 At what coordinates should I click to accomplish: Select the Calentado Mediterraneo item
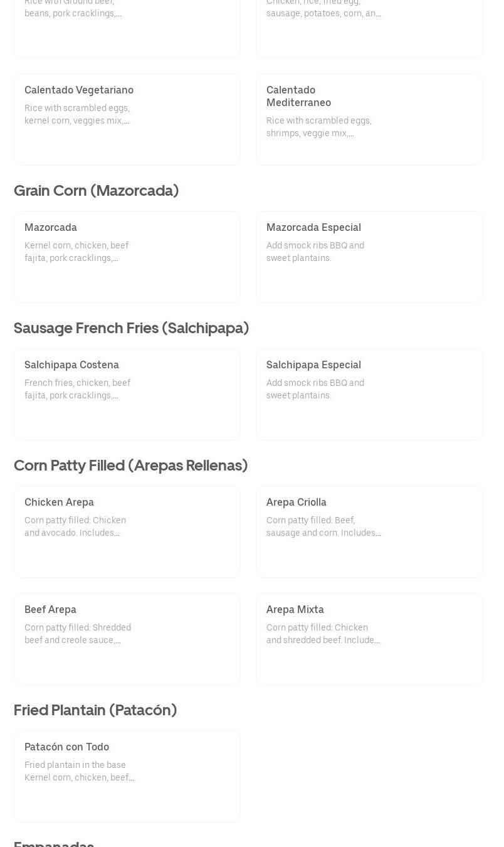click(x=369, y=119)
